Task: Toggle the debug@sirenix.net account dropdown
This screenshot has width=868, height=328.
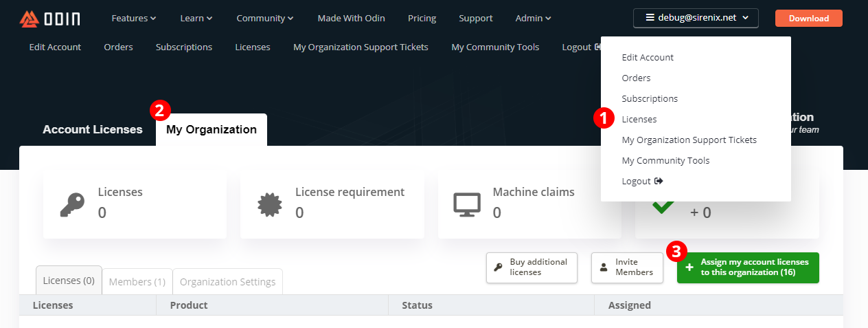Action: (696, 18)
